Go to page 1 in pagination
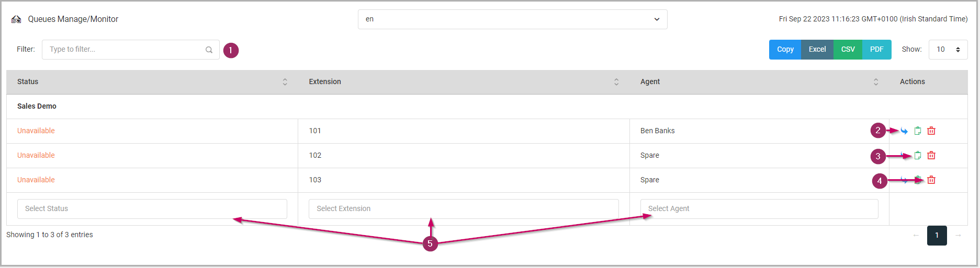The image size is (980, 268). (937, 236)
